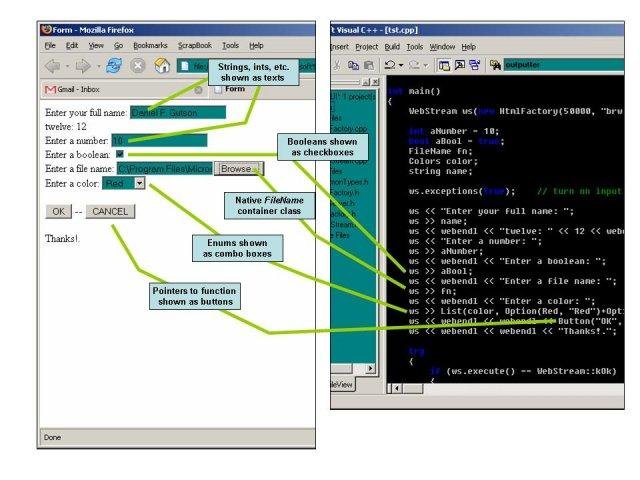
Task: Click the OK button on the form
Action: tap(58, 211)
